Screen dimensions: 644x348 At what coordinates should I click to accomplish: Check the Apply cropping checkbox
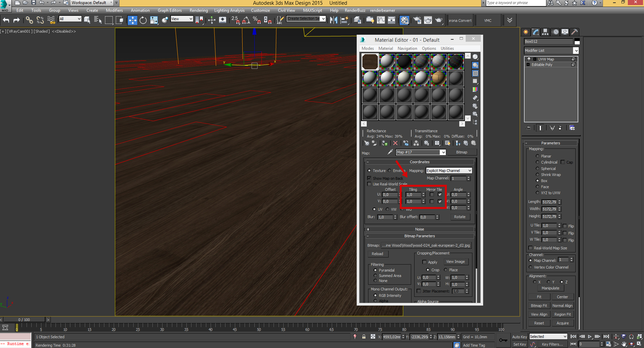[425, 262]
